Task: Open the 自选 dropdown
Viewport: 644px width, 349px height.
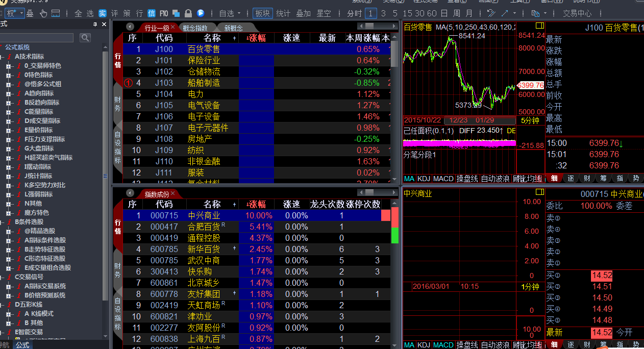Action: 229,13
